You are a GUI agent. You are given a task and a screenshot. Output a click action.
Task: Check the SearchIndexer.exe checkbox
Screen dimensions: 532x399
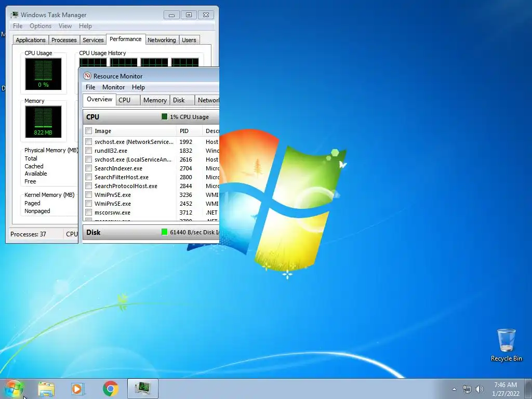click(x=88, y=168)
